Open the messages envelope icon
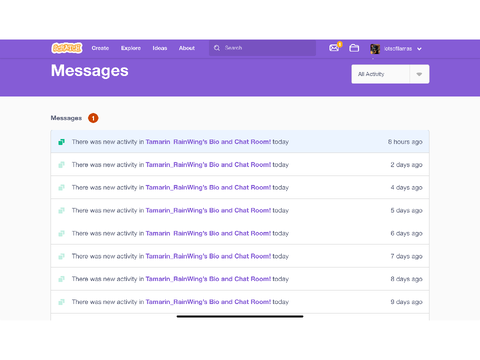The image size is (480, 360). click(334, 48)
